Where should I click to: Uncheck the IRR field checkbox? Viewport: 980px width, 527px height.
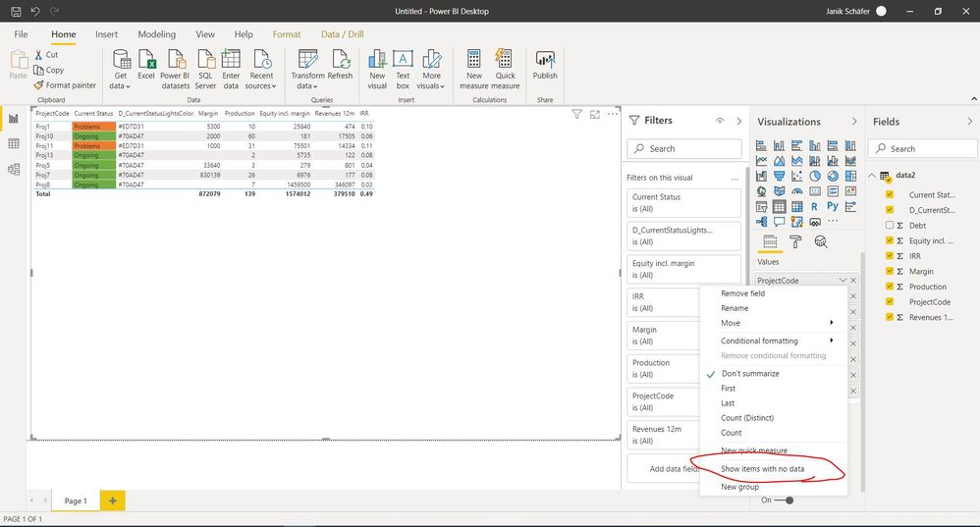[890, 255]
